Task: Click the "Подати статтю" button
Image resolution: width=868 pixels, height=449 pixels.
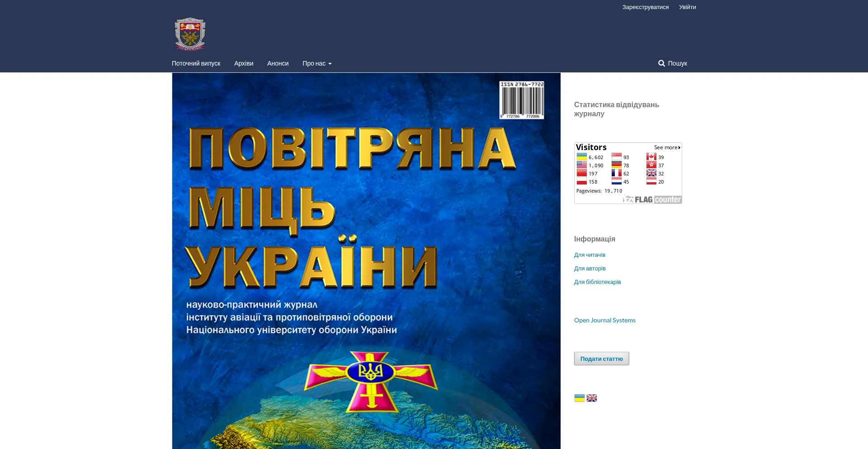Action: [601, 359]
